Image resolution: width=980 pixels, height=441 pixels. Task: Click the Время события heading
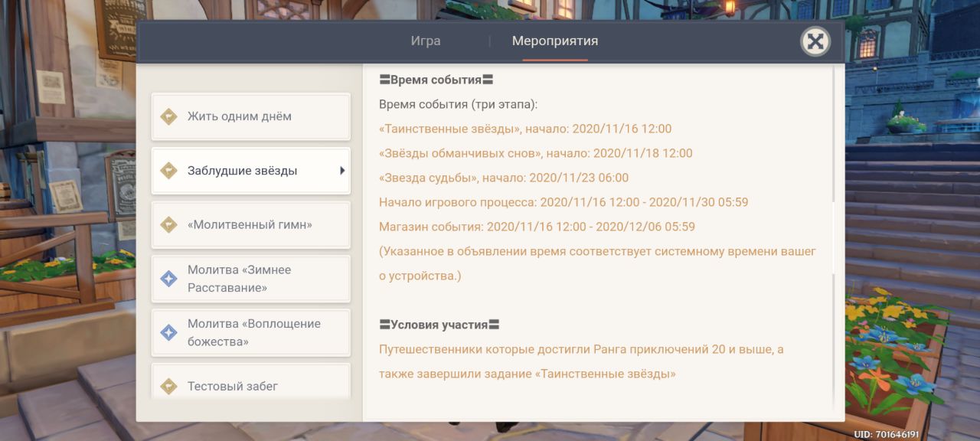pyautogui.click(x=436, y=80)
